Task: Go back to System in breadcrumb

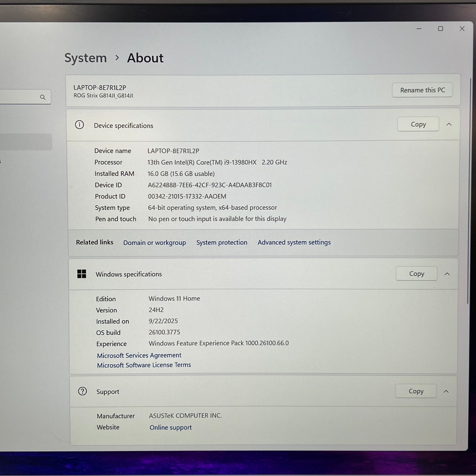Action: point(86,58)
